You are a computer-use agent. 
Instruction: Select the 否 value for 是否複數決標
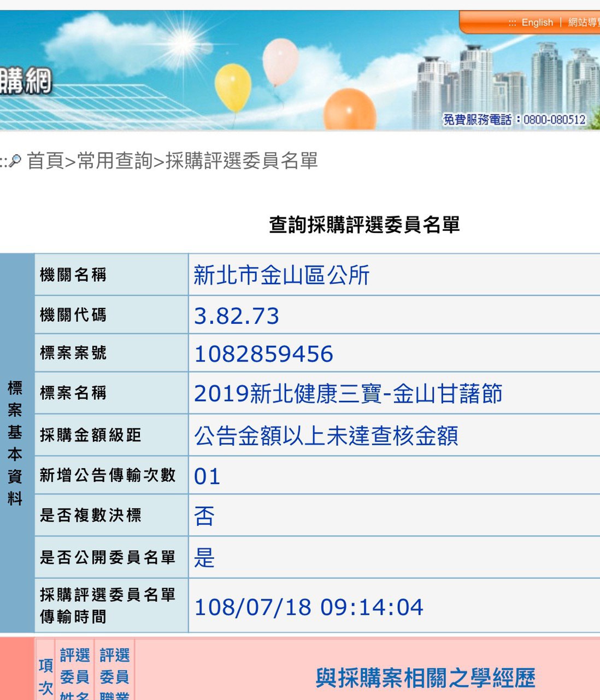click(x=204, y=516)
